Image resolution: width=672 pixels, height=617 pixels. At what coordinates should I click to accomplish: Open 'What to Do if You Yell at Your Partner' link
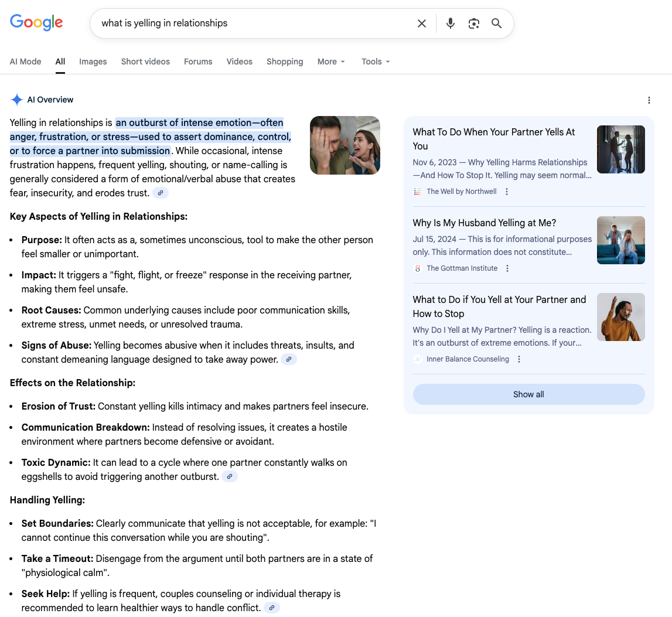click(499, 306)
